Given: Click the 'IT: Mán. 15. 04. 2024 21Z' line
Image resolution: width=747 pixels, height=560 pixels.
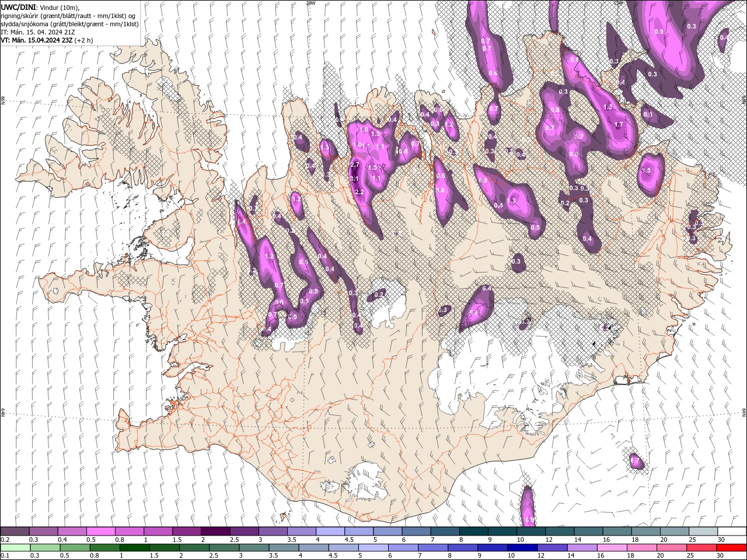Looking at the screenshot, I should point(39,32).
